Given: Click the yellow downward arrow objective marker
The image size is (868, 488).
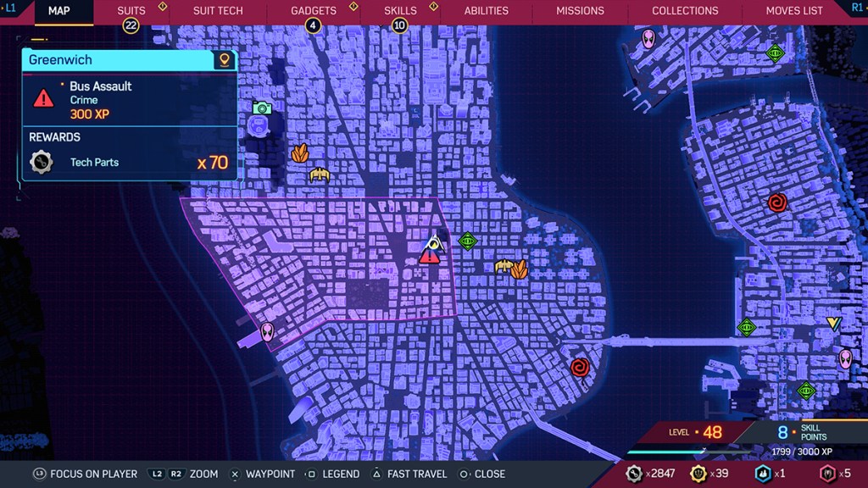Looking at the screenshot, I should pyautogui.click(x=834, y=323).
